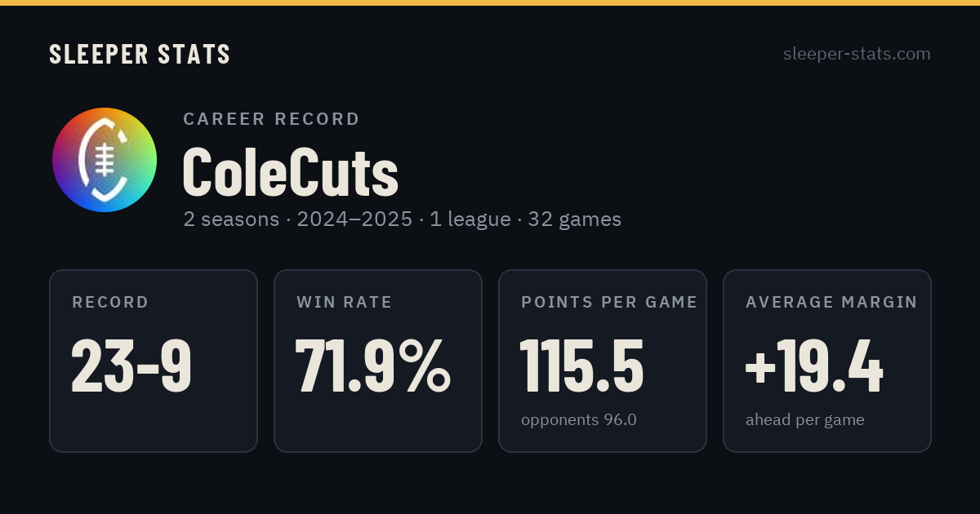
Task: Click the seasons and games summary line
Action: point(402,219)
